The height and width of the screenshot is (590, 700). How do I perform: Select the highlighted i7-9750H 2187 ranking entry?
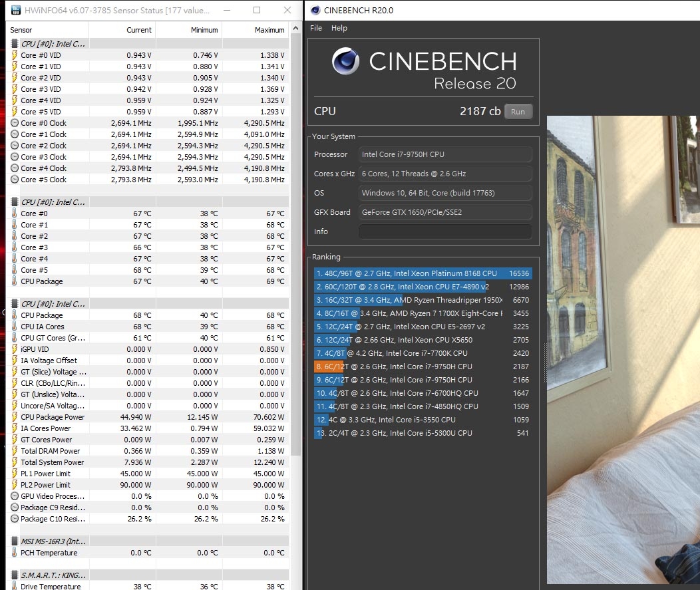[423, 367]
